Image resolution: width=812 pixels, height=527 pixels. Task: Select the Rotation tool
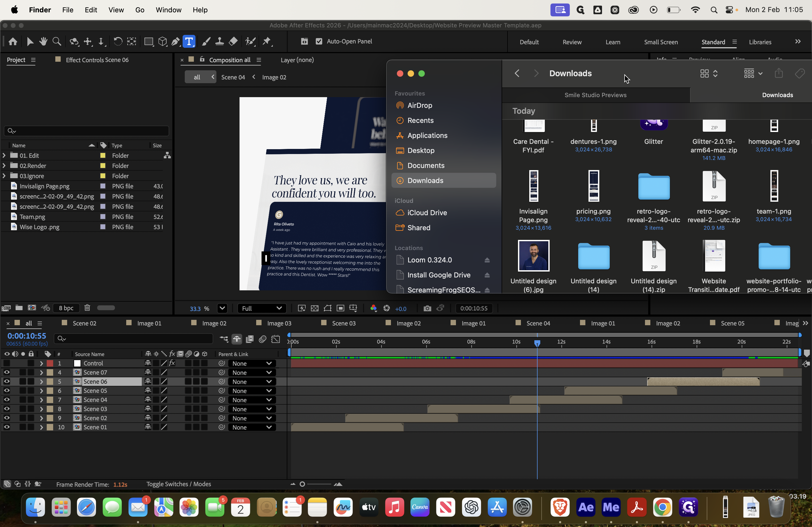coord(118,42)
